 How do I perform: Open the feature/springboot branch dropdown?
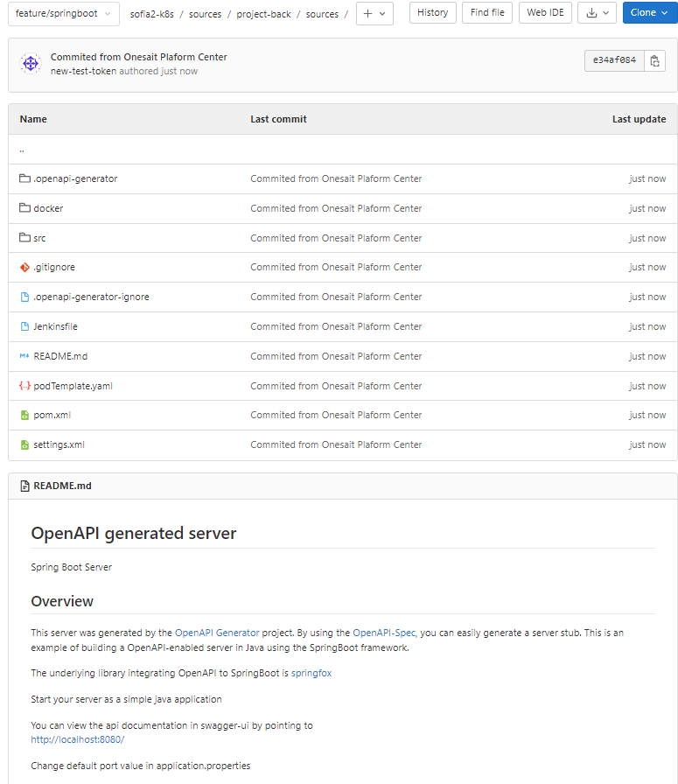click(64, 13)
